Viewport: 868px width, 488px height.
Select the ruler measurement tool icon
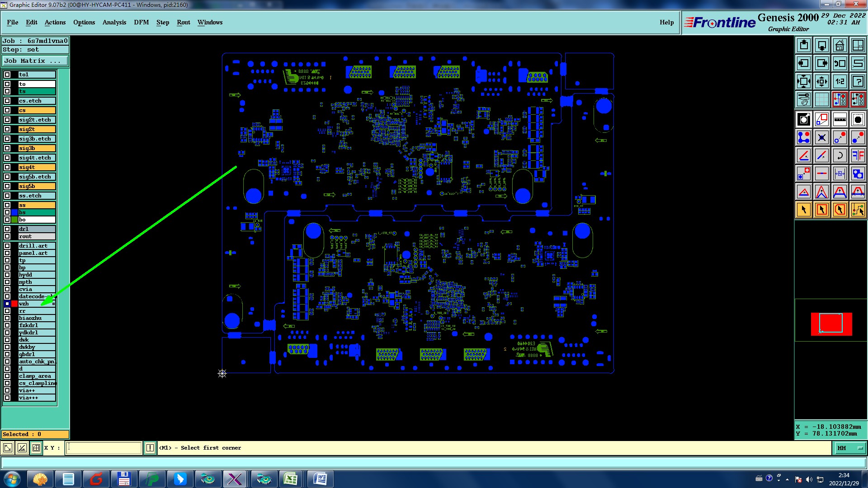point(840,119)
